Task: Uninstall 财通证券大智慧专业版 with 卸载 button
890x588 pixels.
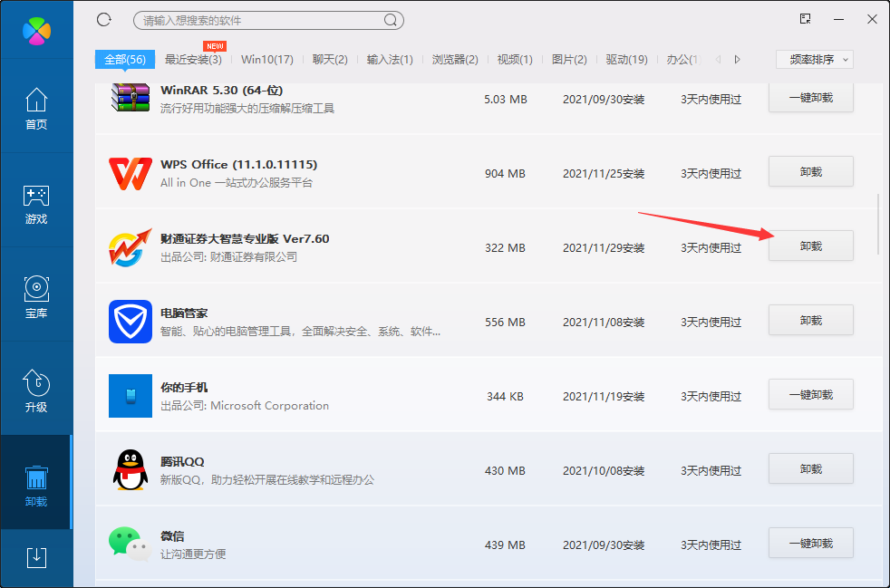Action: tap(811, 246)
